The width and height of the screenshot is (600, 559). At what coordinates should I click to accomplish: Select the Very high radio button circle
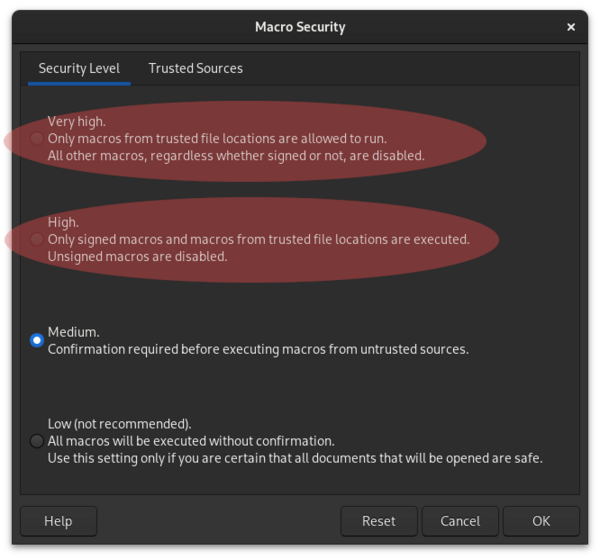[37, 139]
